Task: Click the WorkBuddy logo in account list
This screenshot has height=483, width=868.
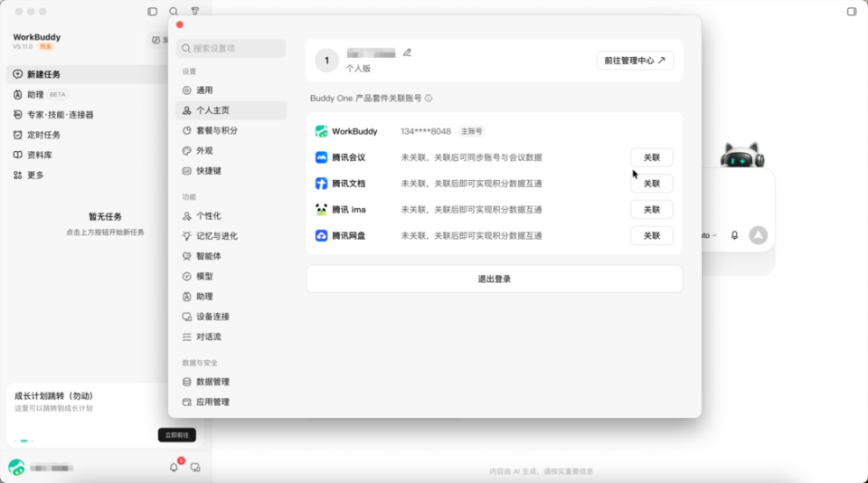Action: point(321,131)
